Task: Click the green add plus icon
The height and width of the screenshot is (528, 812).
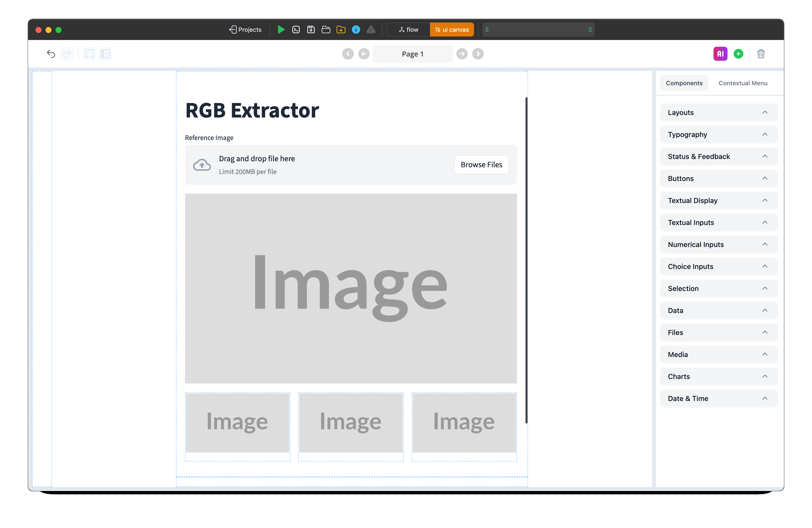Action: pyautogui.click(x=738, y=54)
